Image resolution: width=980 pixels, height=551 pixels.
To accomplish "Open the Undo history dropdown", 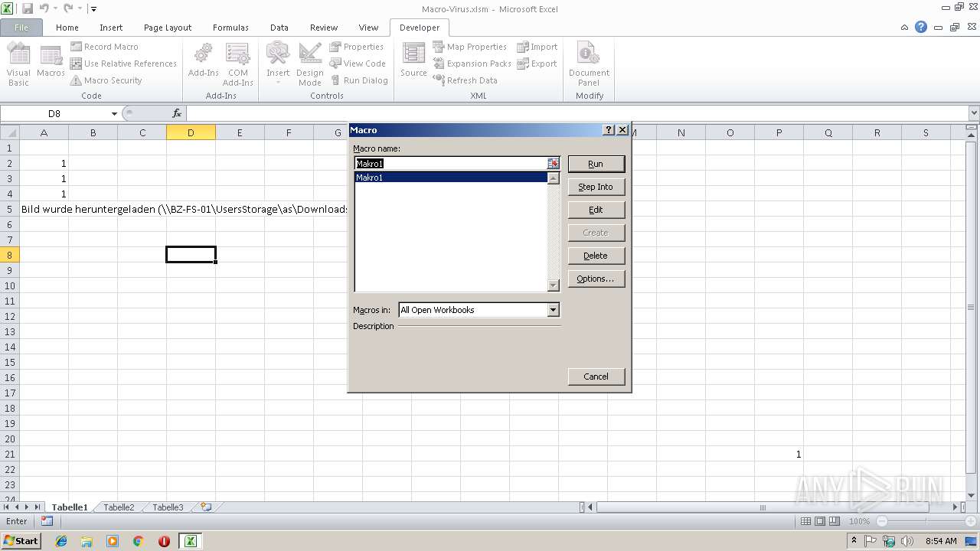I will click(56, 9).
